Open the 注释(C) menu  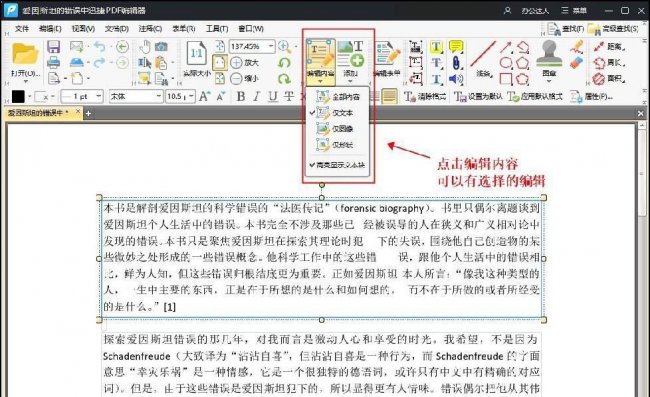coord(150,29)
